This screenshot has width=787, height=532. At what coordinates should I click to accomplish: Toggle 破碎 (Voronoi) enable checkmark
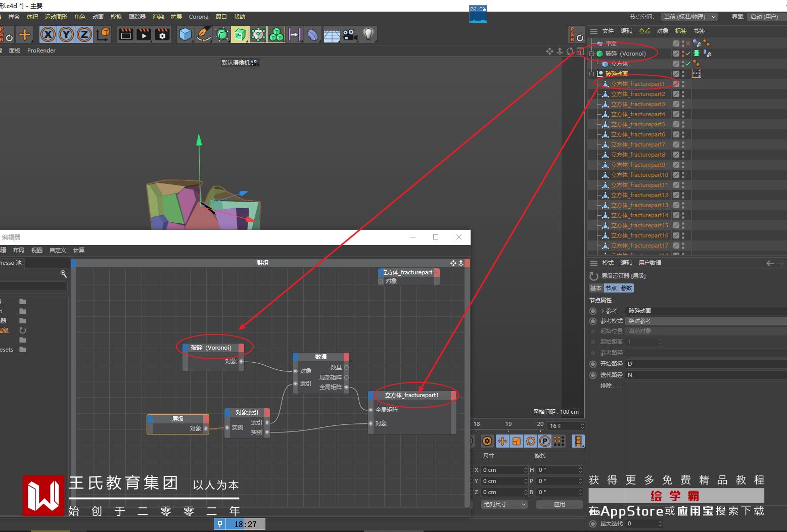click(x=687, y=53)
